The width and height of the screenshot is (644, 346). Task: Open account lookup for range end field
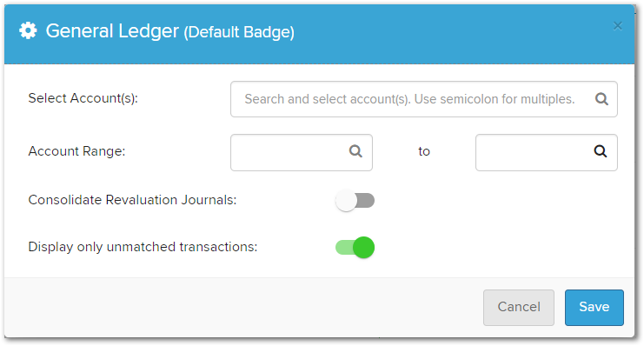click(601, 151)
